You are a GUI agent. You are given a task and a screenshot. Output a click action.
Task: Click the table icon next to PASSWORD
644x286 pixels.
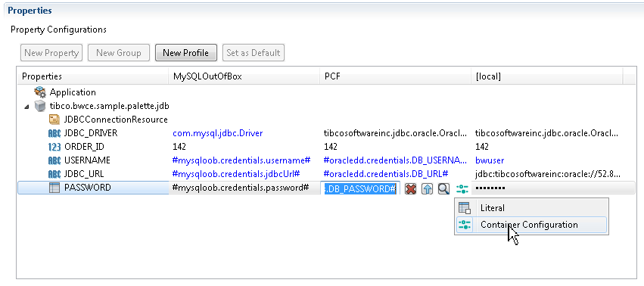tap(54, 188)
